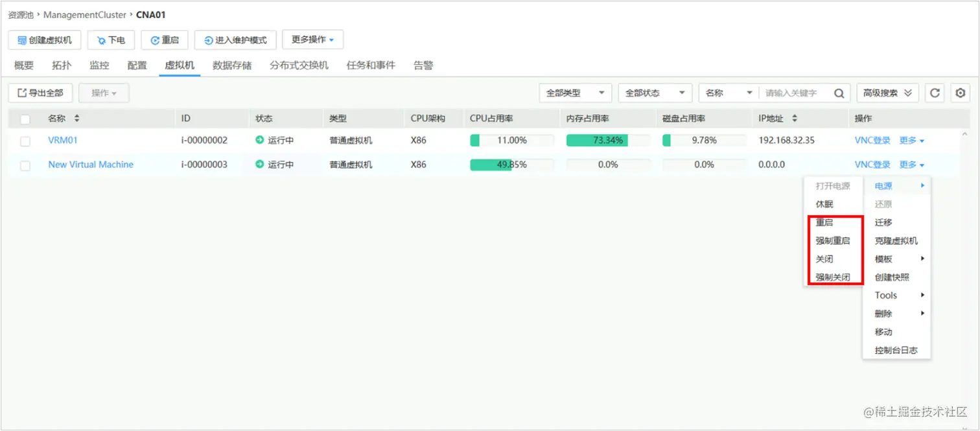Click the sort arrows beside IP地址 column
Image resolution: width=980 pixels, height=431 pixels.
[795, 119]
